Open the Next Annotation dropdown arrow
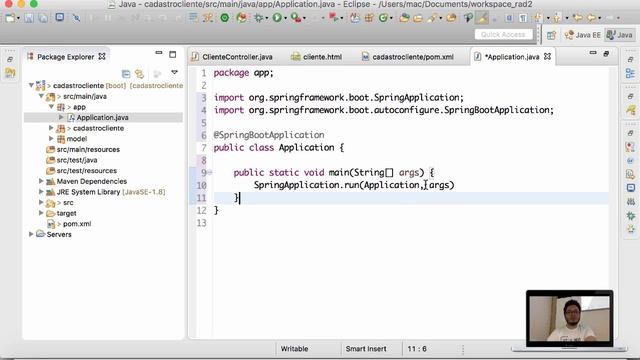 (548, 18)
